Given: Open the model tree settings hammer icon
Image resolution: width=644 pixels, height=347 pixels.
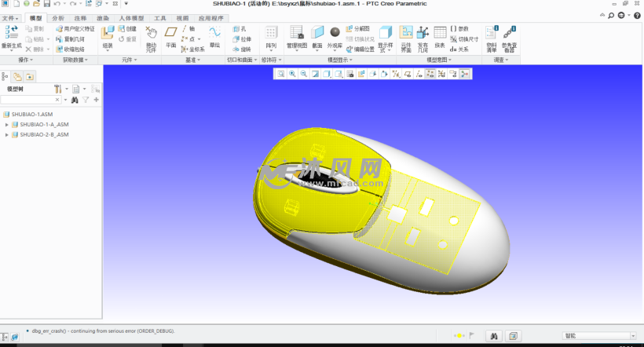Looking at the screenshot, I should (x=58, y=89).
